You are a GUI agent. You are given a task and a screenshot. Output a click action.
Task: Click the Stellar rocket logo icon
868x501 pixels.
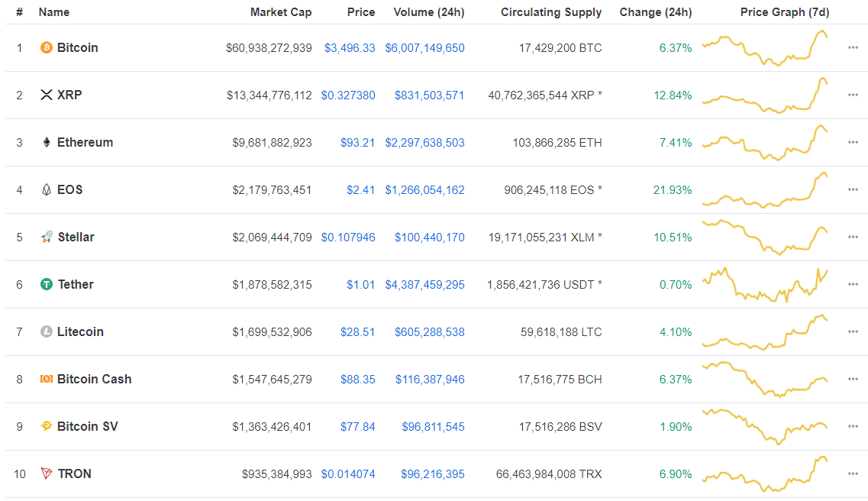[x=47, y=237]
